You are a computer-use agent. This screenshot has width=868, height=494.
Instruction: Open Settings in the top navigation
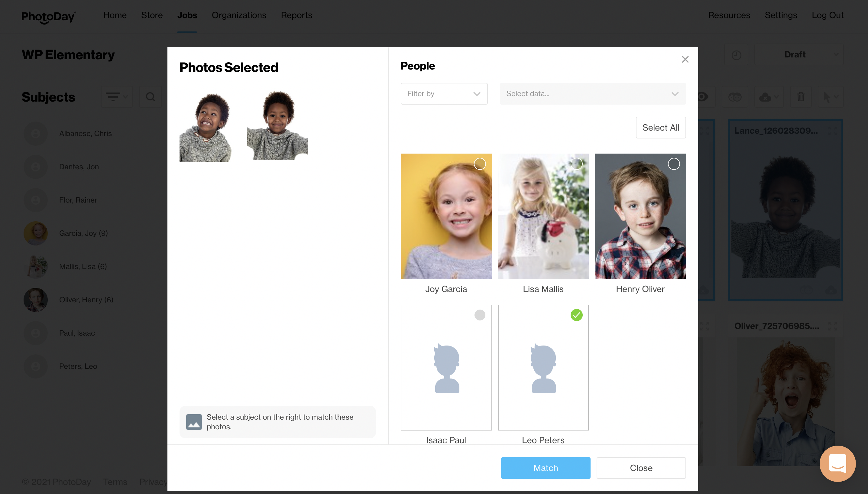(781, 15)
